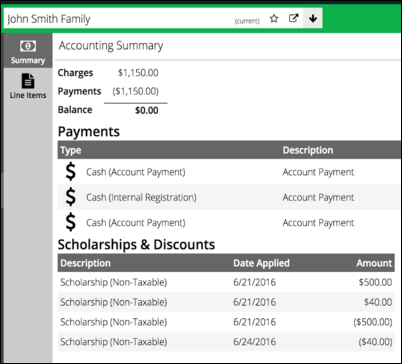Click dollar icon for first Cash (Account Payment)
Image resolution: width=402 pixels, height=364 pixels.
(71, 172)
